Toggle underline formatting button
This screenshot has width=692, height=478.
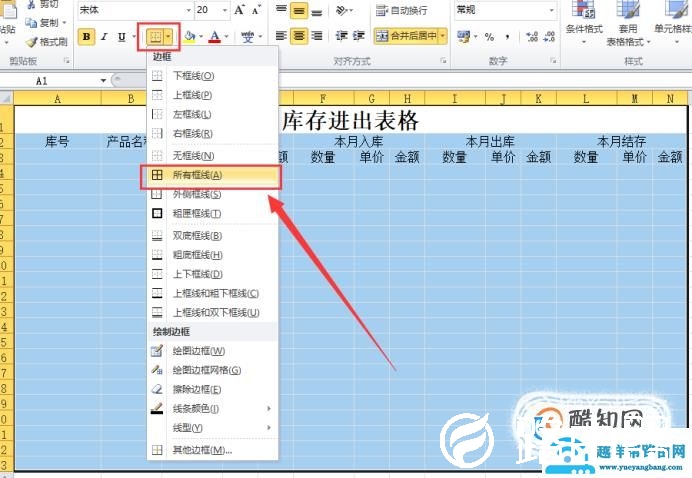click(x=122, y=37)
